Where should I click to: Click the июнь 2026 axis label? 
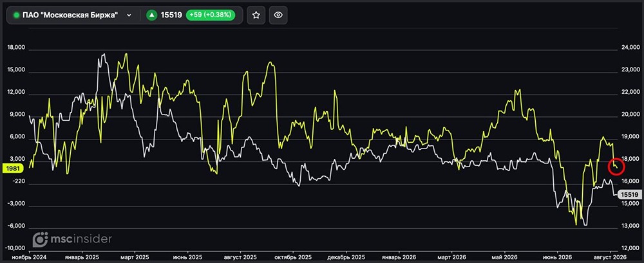point(557,257)
